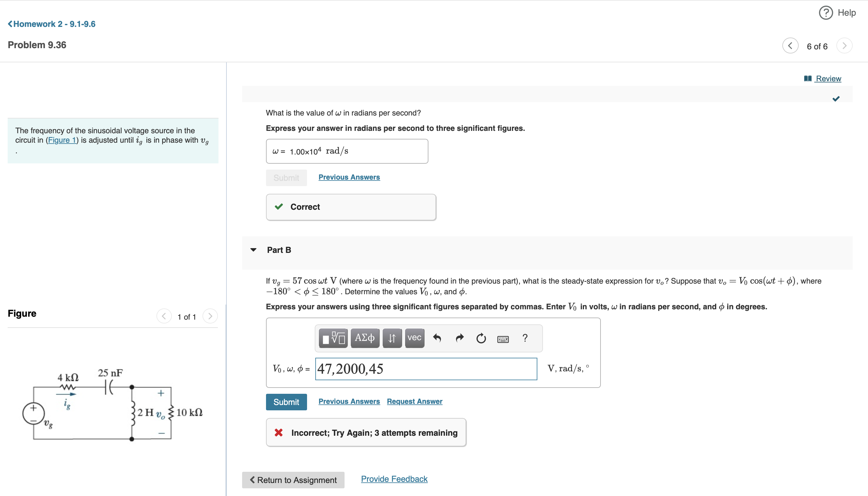Redo equation edit

pos(459,338)
